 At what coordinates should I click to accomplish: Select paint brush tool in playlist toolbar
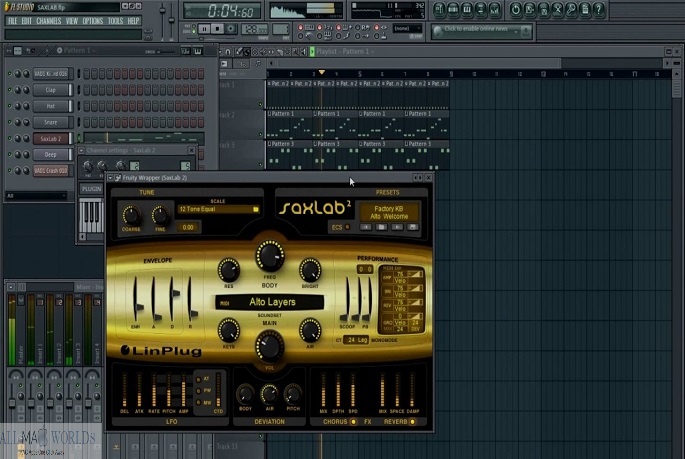pyautogui.click(x=247, y=52)
